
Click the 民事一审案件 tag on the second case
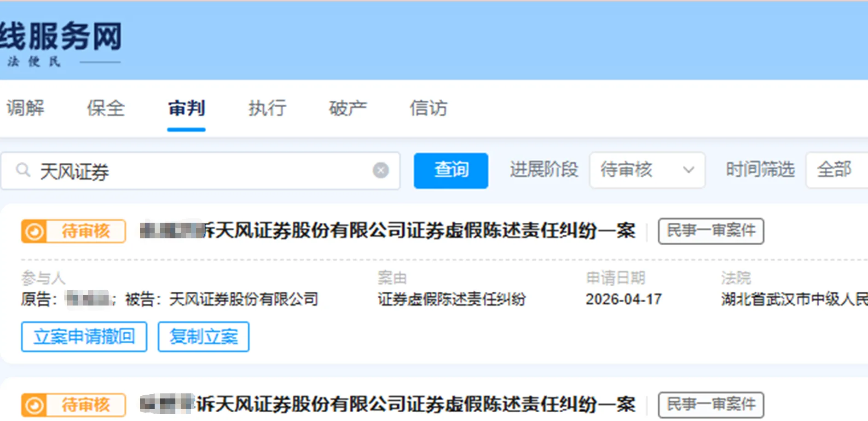[711, 405]
